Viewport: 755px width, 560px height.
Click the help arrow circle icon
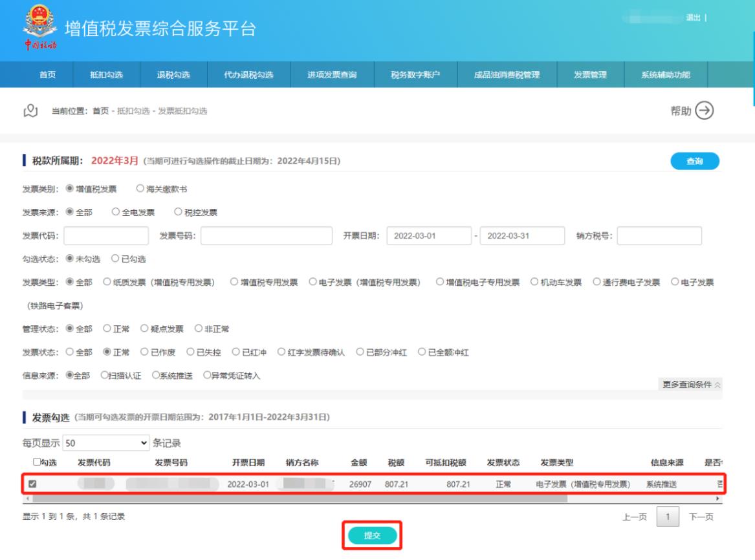(x=704, y=111)
